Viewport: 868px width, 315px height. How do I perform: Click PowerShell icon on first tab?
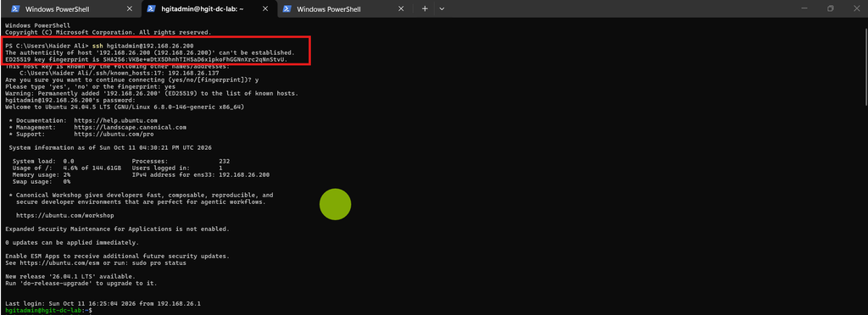tap(16, 8)
